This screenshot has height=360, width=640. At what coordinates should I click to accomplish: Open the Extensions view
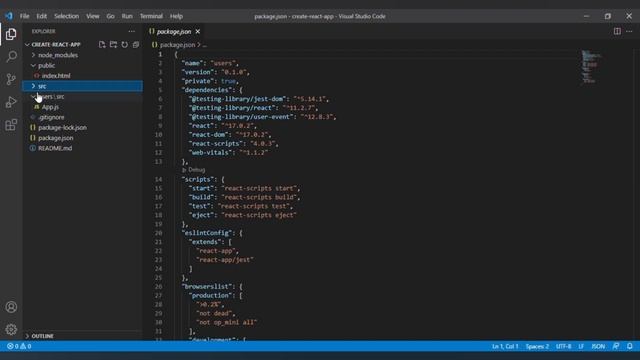11,125
